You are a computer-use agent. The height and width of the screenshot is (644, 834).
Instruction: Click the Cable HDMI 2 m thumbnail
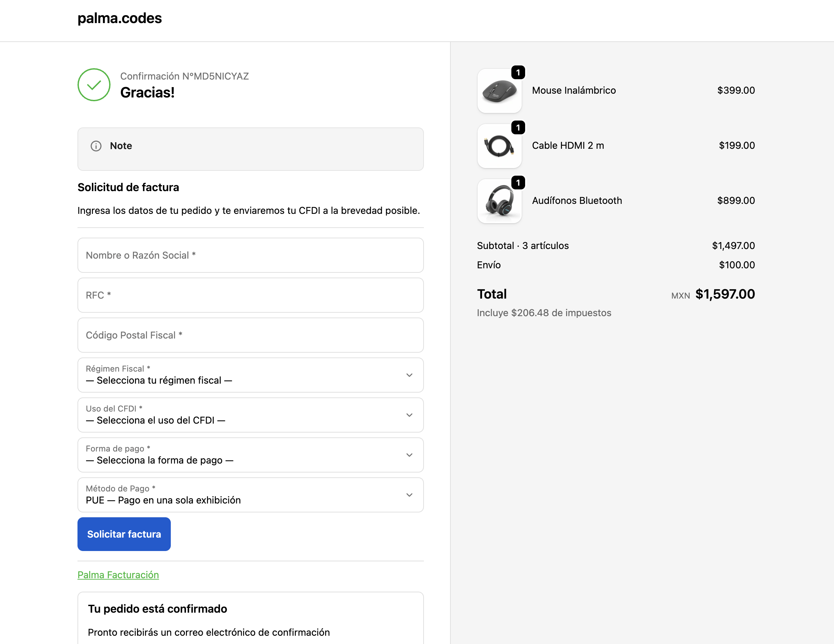500,146
